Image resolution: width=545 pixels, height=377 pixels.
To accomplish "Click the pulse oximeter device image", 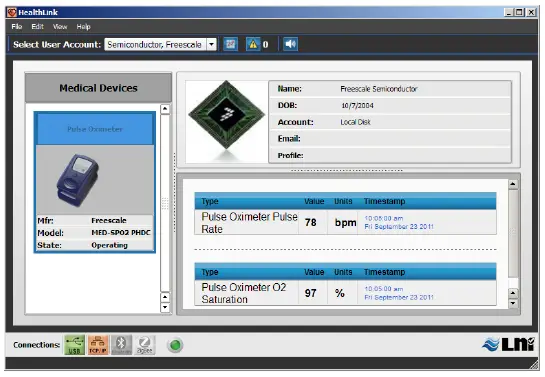I will [77, 180].
